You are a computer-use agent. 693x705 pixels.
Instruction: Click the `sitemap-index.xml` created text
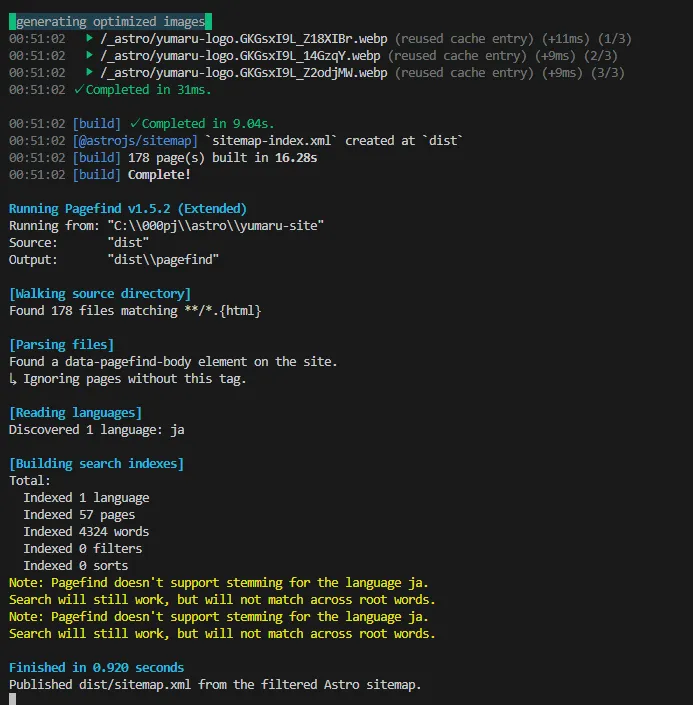(x=333, y=141)
